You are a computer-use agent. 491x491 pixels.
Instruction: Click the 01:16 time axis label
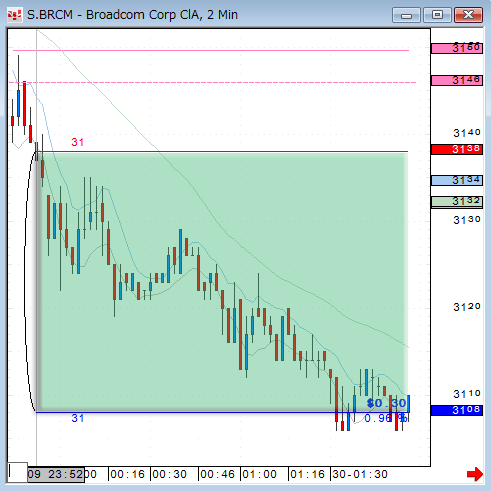(x=307, y=474)
